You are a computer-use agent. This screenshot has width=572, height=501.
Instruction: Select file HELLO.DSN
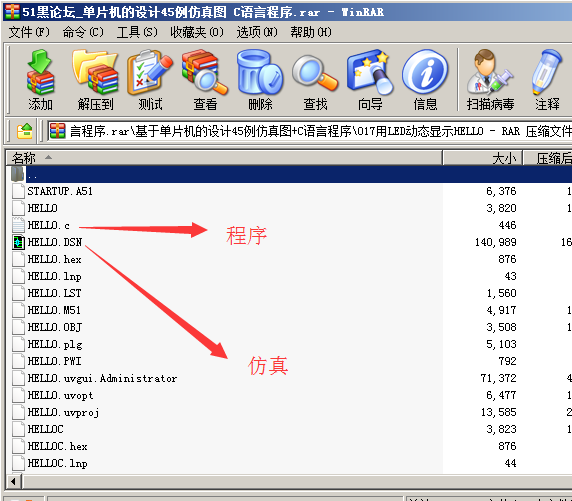pos(55,242)
